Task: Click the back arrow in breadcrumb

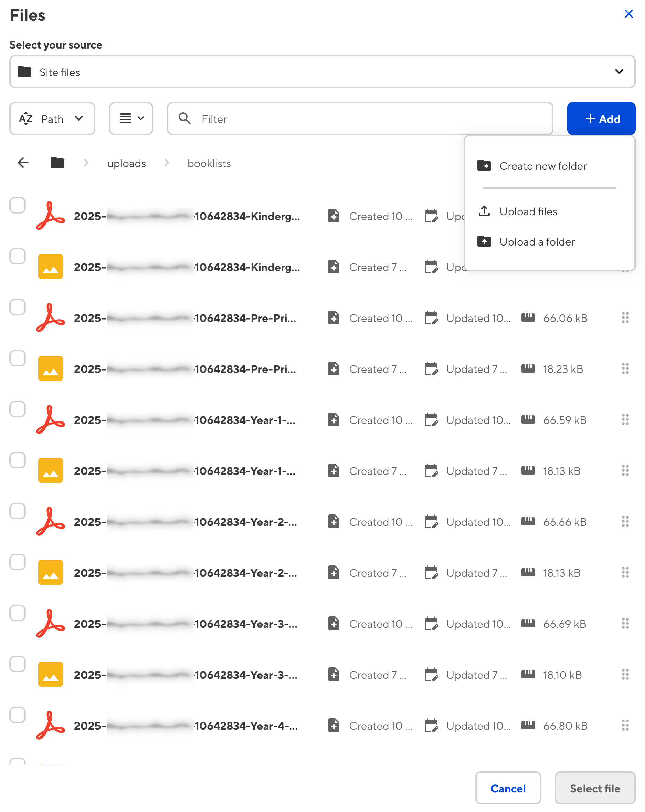Action: (x=23, y=163)
